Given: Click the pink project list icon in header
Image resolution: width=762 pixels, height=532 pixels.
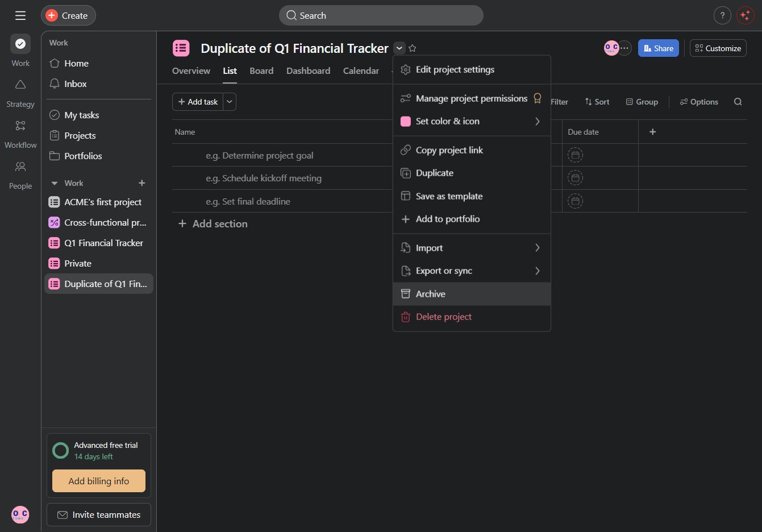Looking at the screenshot, I should 181,48.
